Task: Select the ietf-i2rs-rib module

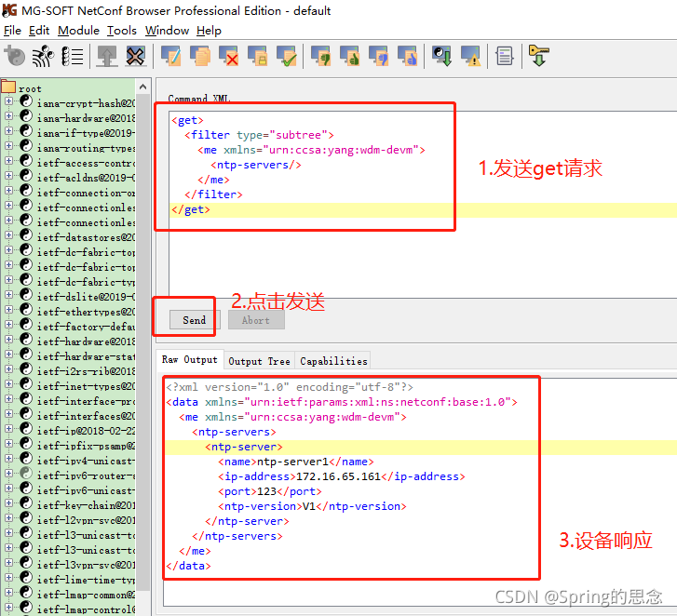Action: (86, 371)
